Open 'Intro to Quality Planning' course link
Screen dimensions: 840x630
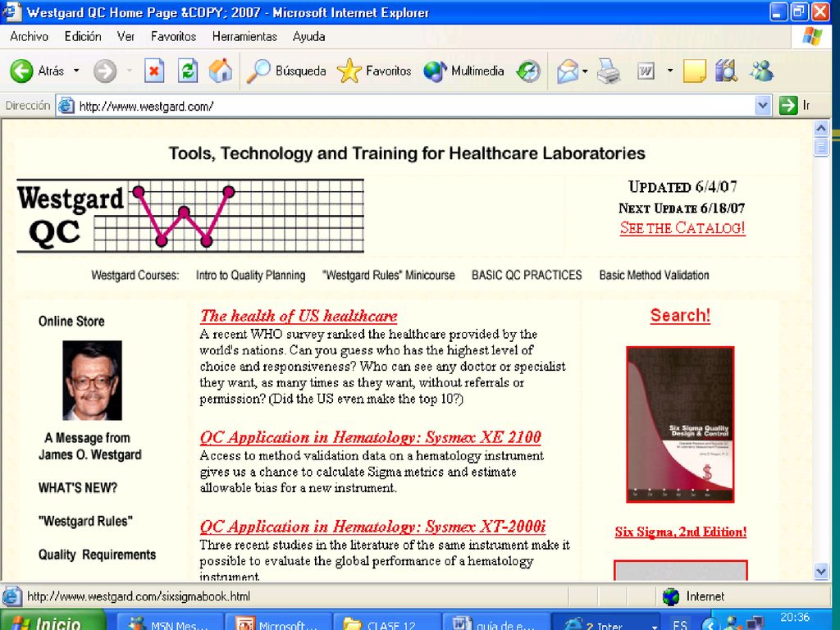click(251, 276)
